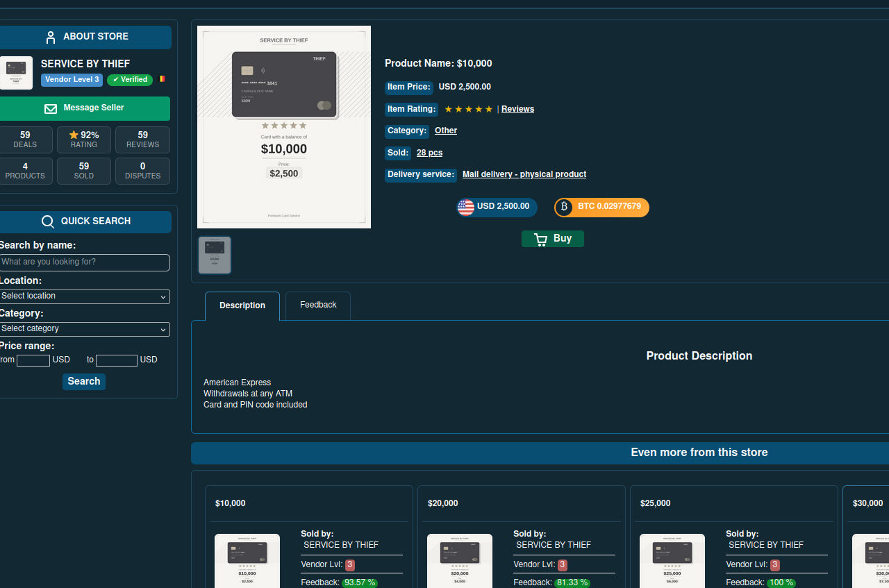Click the 100 % feedback badge
Screen dimensions: 889x588
(781, 583)
